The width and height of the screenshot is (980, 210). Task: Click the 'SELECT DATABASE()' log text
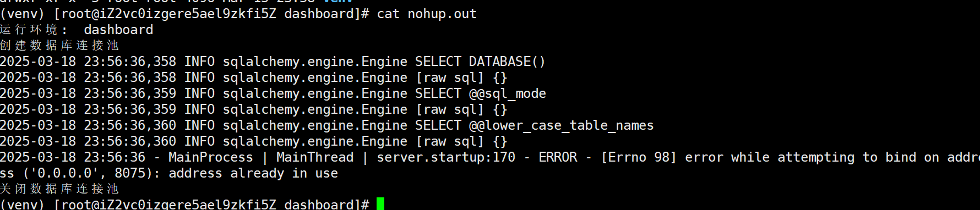click(x=480, y=62)
